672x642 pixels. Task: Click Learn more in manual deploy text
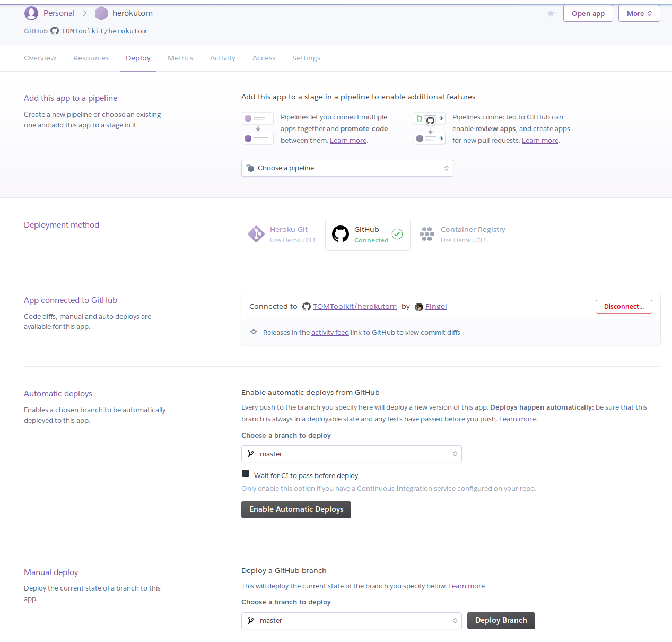[467, 586]
